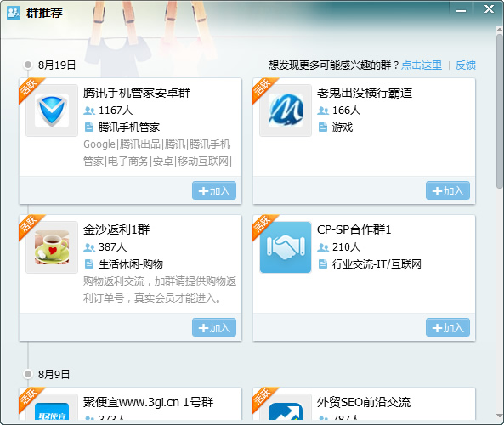Click group name 外贸SEO前沿交流
This screenshot has width=504, height=425.
364,402
